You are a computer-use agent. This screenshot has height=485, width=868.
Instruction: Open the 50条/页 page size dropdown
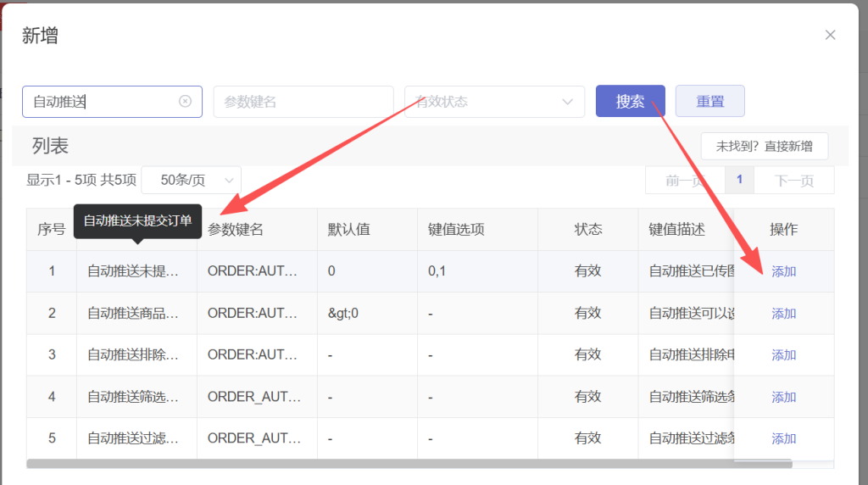(191, 180)
